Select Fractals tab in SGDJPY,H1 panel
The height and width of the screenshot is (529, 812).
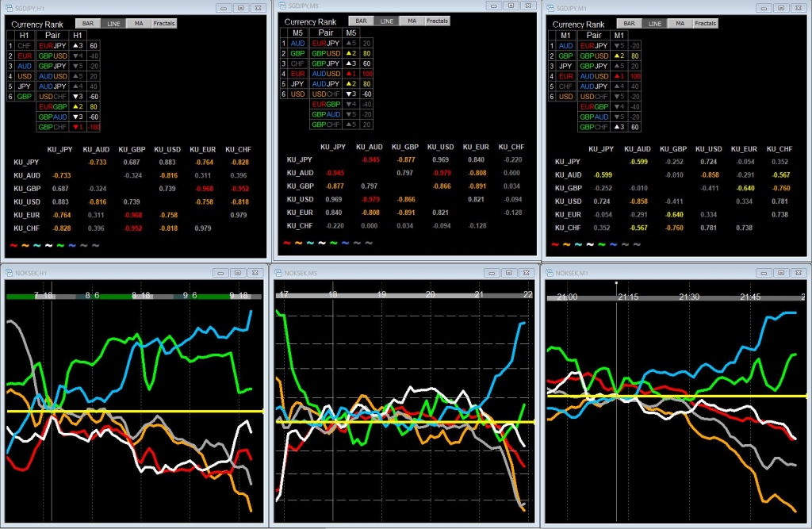click(x=163, y=24)
